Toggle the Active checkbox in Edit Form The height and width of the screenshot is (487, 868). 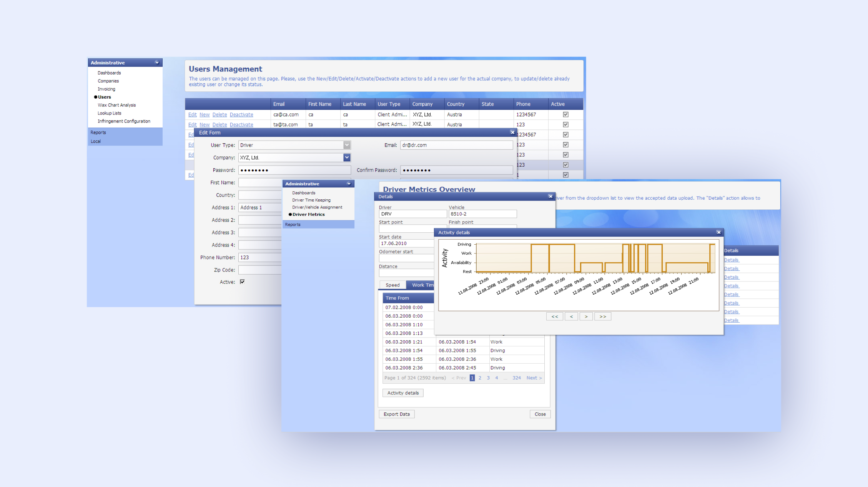(x=242, y=282)
